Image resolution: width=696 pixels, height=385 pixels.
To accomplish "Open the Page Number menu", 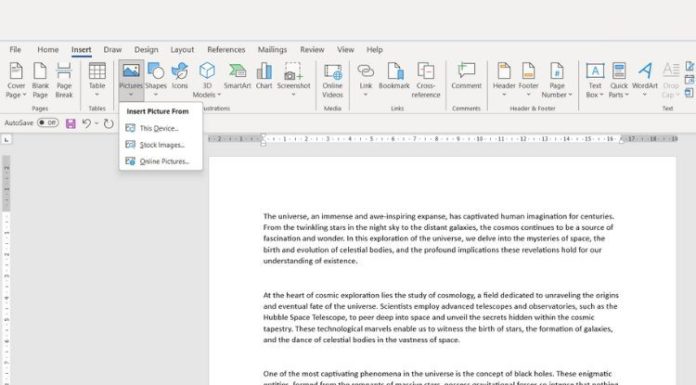I will 557,81.
